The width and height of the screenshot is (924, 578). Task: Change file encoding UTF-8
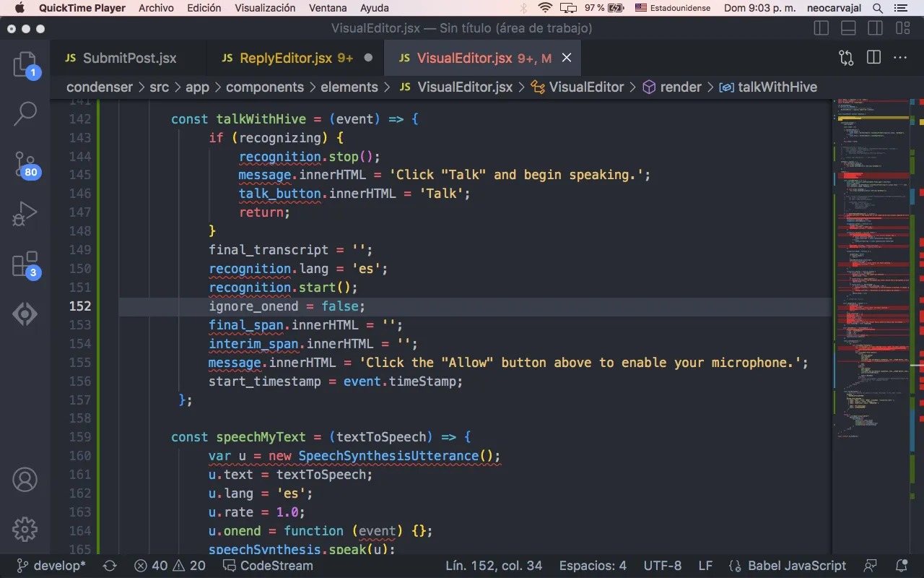click(662, 566)
